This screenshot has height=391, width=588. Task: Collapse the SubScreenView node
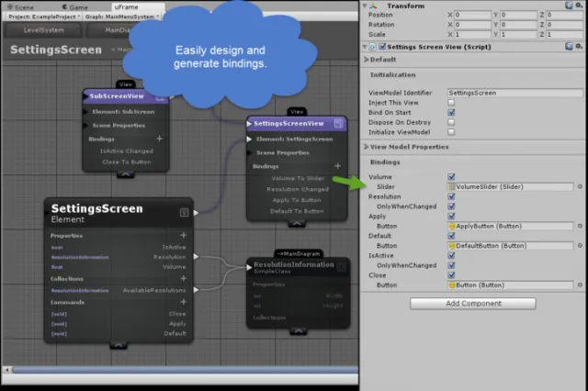[125, 174]
